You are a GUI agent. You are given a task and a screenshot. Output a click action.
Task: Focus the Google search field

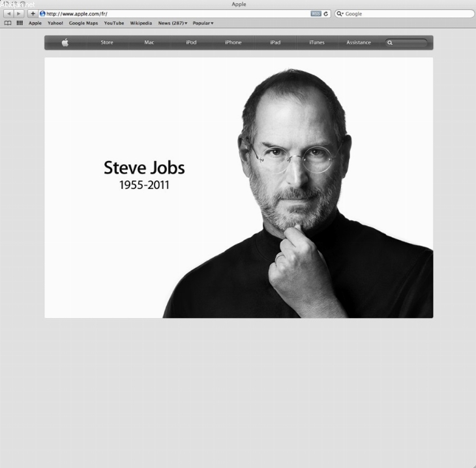click(404, 14)
